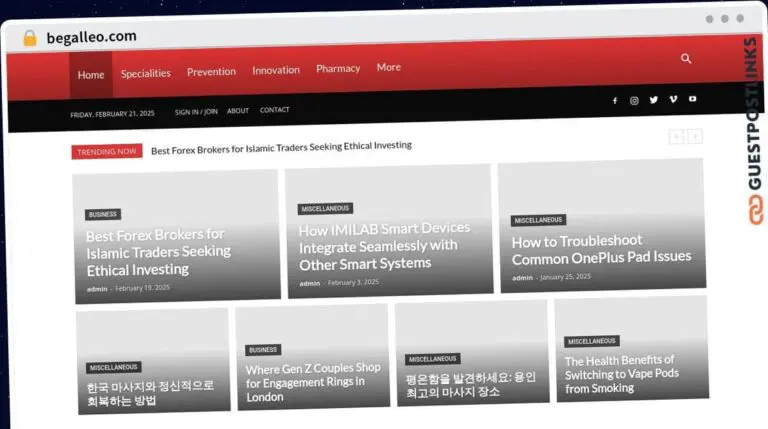This screenshot has height=429, width=768.
Task: Open the Pharmacy menu item
Action: click(338, 69)
